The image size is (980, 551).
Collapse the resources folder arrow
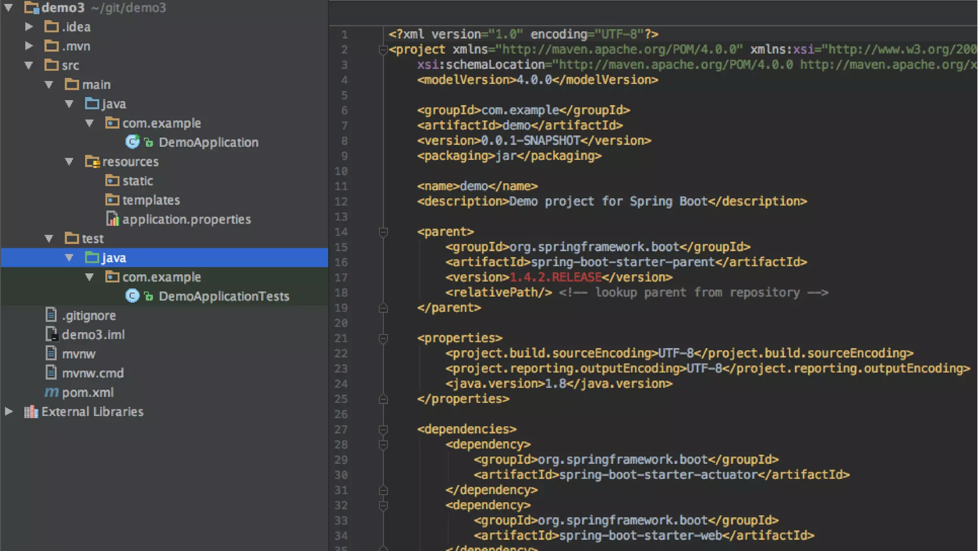click(69, 162)
